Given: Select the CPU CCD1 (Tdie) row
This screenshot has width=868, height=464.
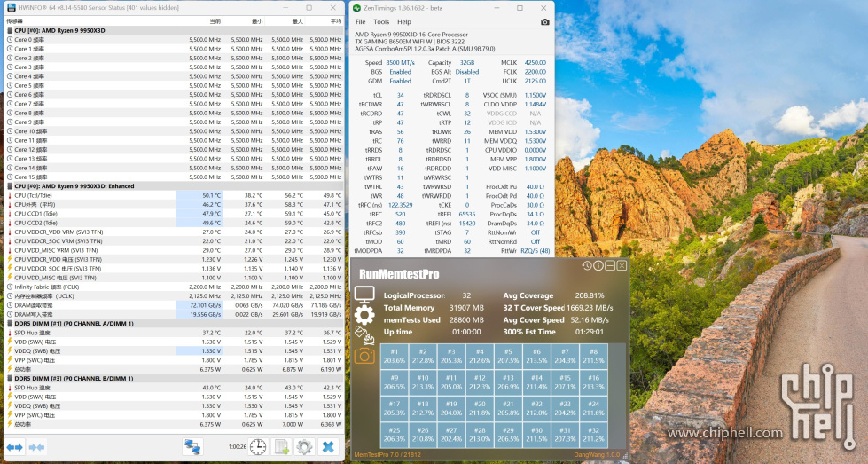Looking at the screenshot, I should coord(174,214).
